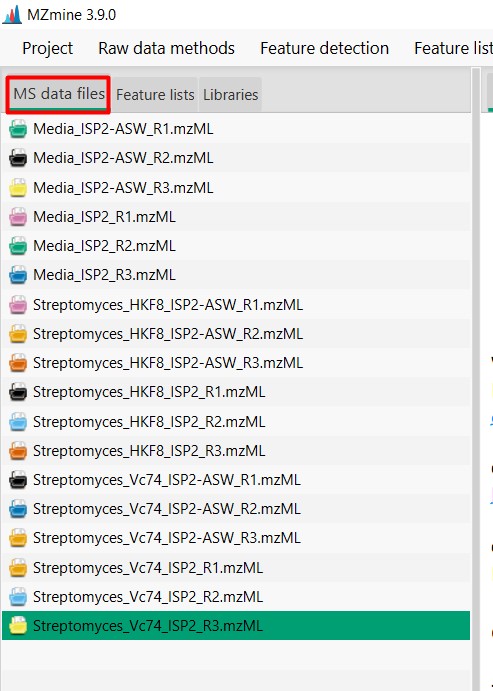
Task: Click file icon of Streptomyces_Vc74_ISP2_R3.mzML
Action: click(18, 626)
